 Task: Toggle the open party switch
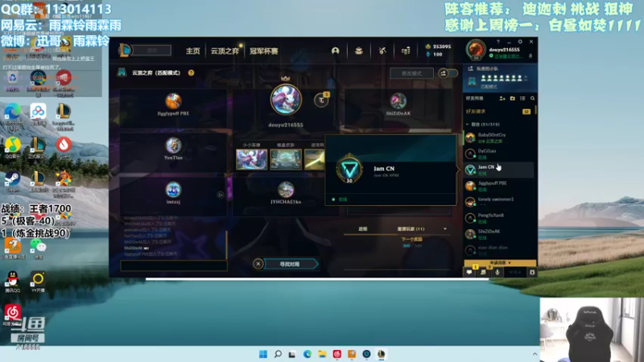[448, 73]
